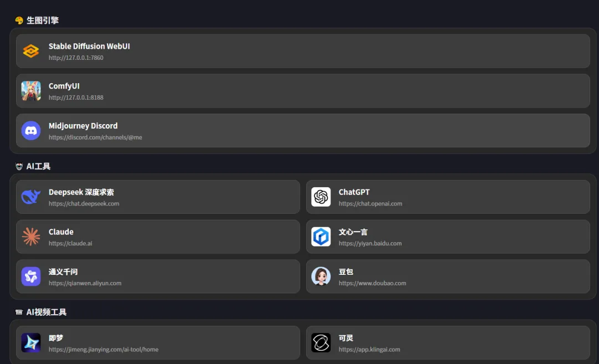Open the ChatGPT title link

pos(354,192)
